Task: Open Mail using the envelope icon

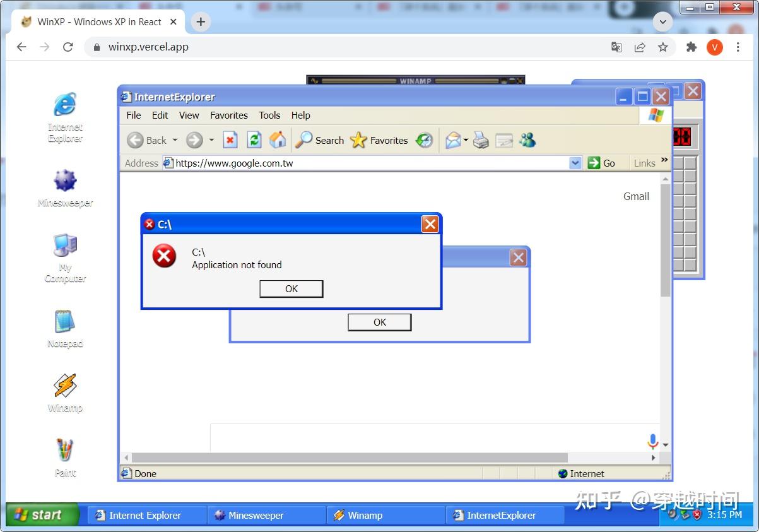Action: click(454, 140)
